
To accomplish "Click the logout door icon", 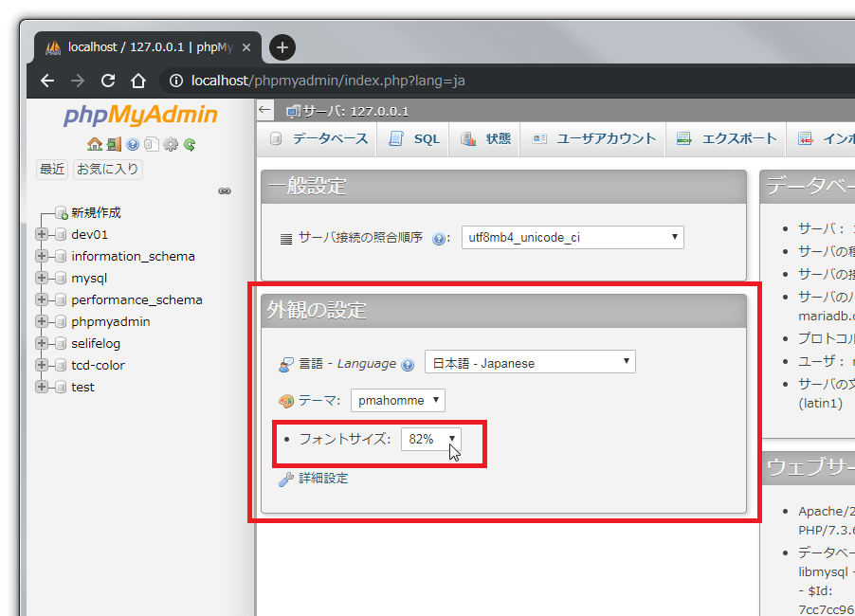I will point(113,145).
